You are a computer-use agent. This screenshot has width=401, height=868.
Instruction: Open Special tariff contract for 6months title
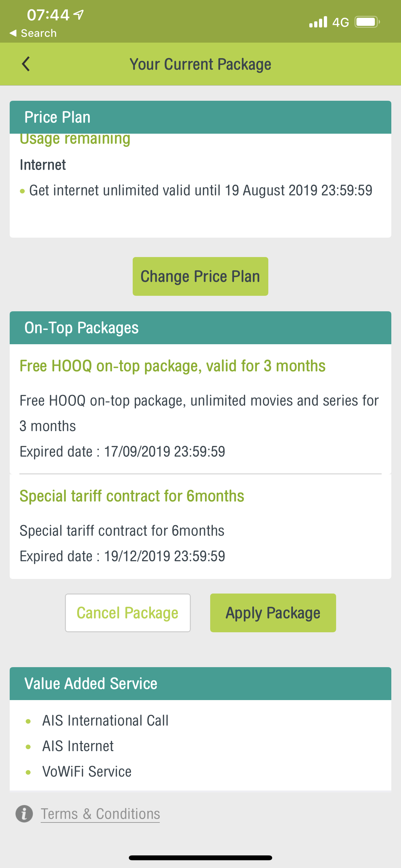tap(132, 496)
